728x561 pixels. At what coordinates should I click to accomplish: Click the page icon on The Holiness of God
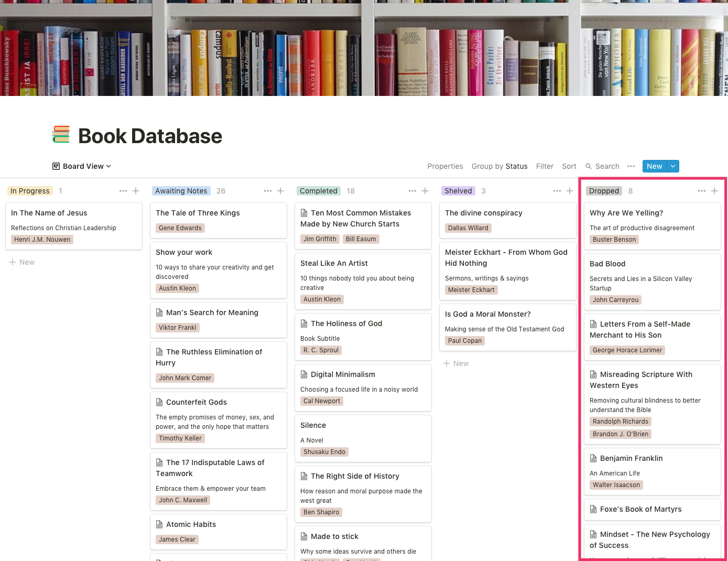pos(304,323)
